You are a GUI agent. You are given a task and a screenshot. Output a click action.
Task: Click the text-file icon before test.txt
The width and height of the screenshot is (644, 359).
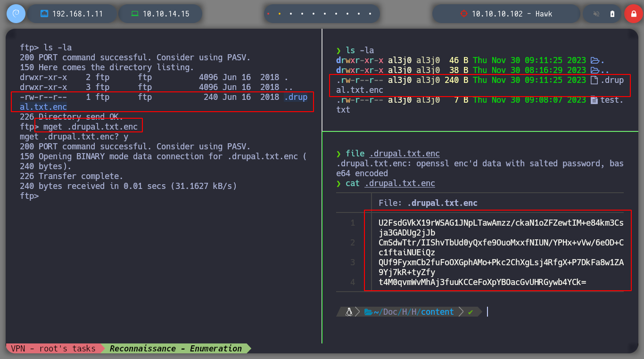pyautogui.click(x=594, y=100)
